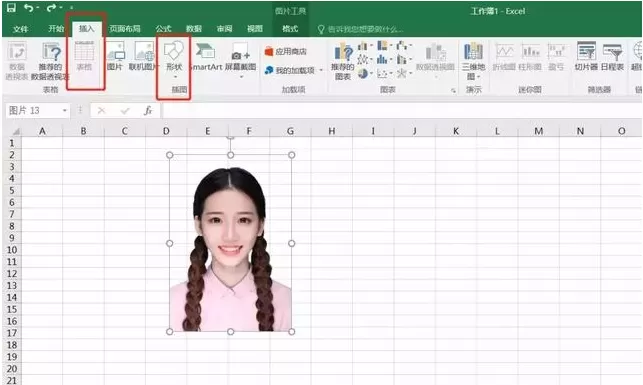Click the 联机图片 online pictures icon

pos(143,56)
